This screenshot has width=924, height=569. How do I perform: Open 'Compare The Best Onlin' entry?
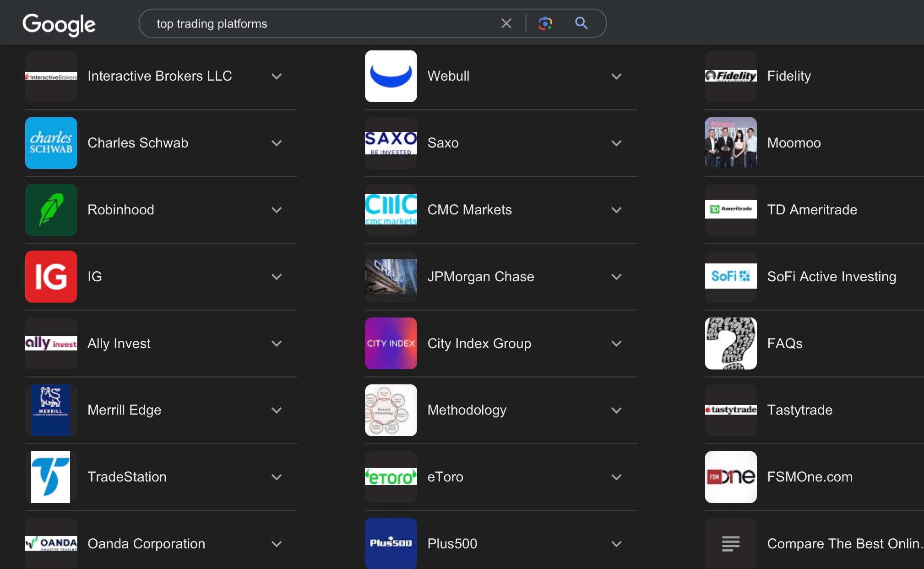[x=845, y=544]
